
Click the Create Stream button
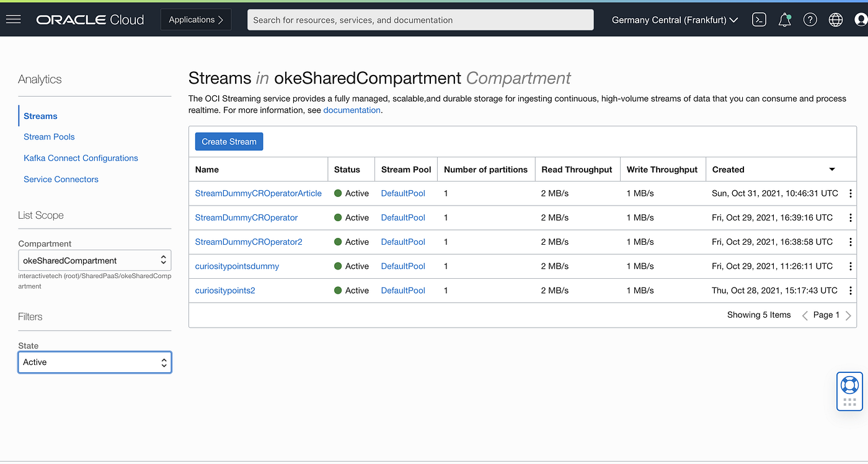click(229, 142)
